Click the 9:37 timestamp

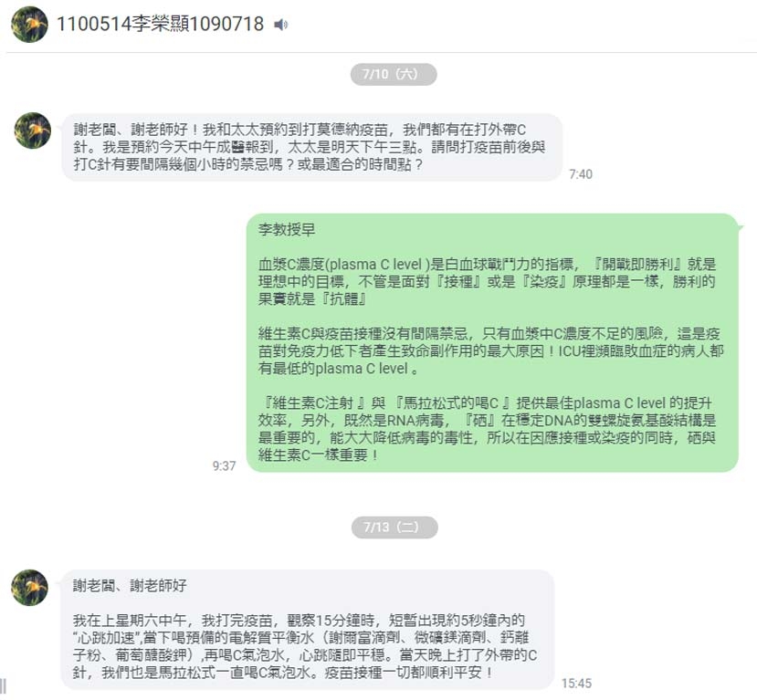[x=224, y=465]
